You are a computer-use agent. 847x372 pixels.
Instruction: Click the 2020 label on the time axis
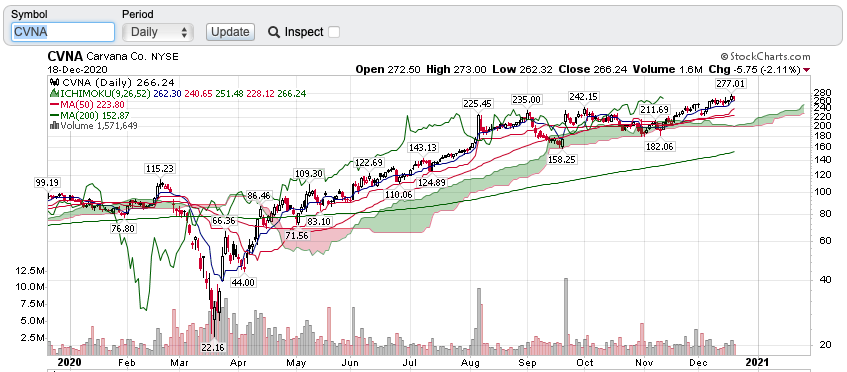point(69,362)
